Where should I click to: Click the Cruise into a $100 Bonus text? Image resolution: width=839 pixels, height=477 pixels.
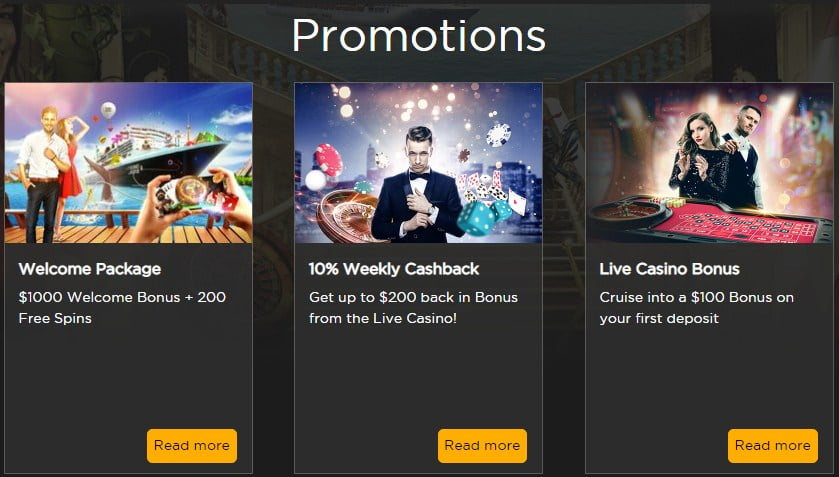point(696,308)
